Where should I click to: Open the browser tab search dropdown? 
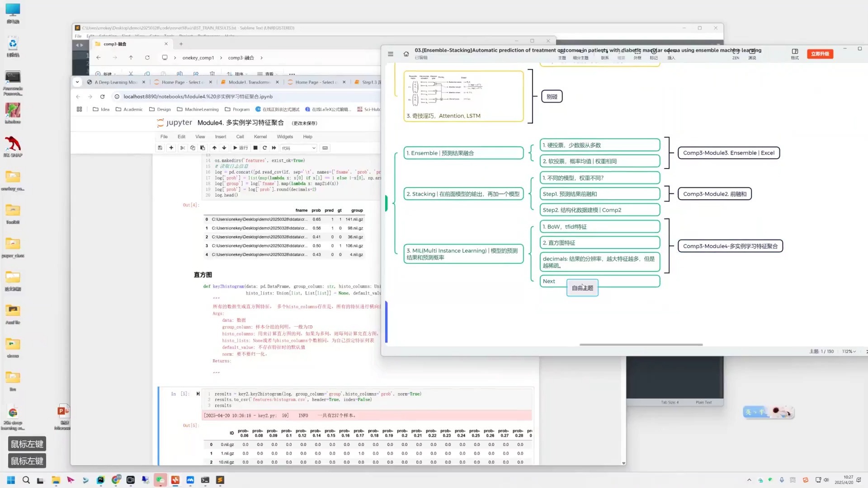77,82
